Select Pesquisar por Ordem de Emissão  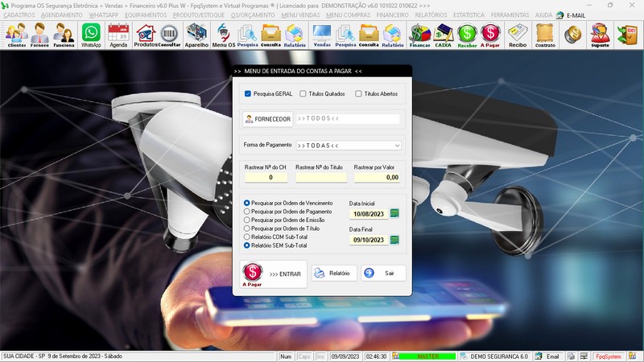[247, 220]
